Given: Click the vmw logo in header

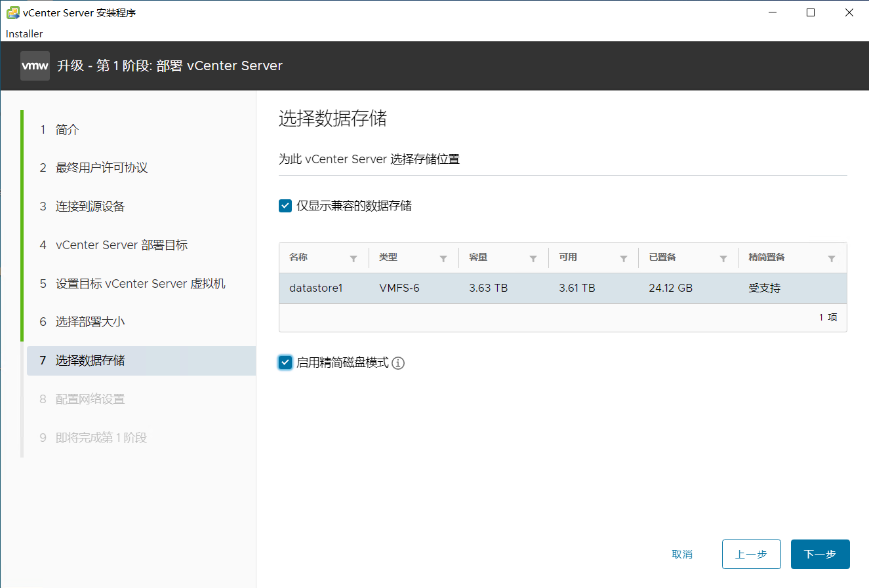Looking at the screenshot, I should (x=35, y=66).
